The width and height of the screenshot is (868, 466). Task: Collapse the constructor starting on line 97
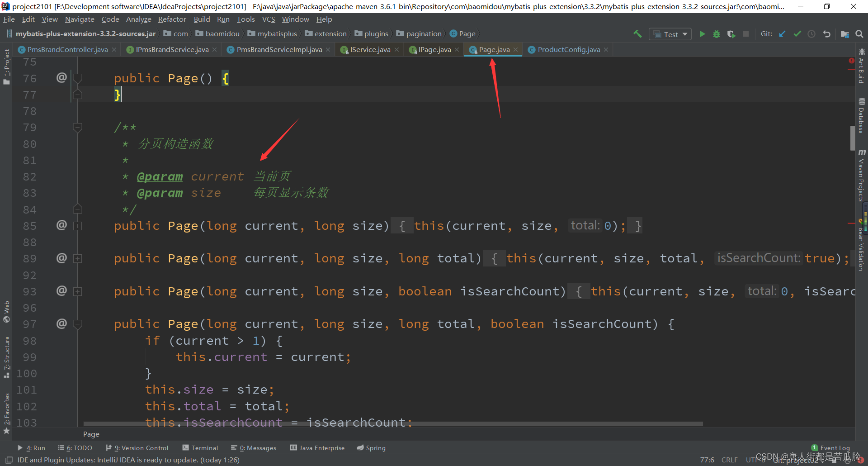[78, 324]
